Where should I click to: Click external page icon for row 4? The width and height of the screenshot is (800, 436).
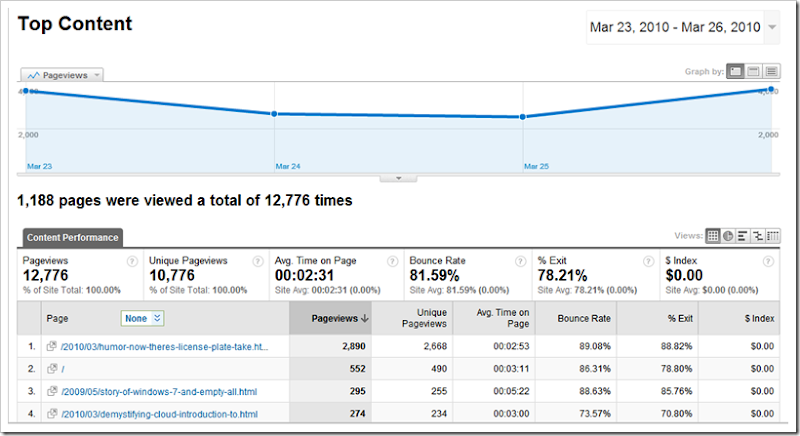52,414
